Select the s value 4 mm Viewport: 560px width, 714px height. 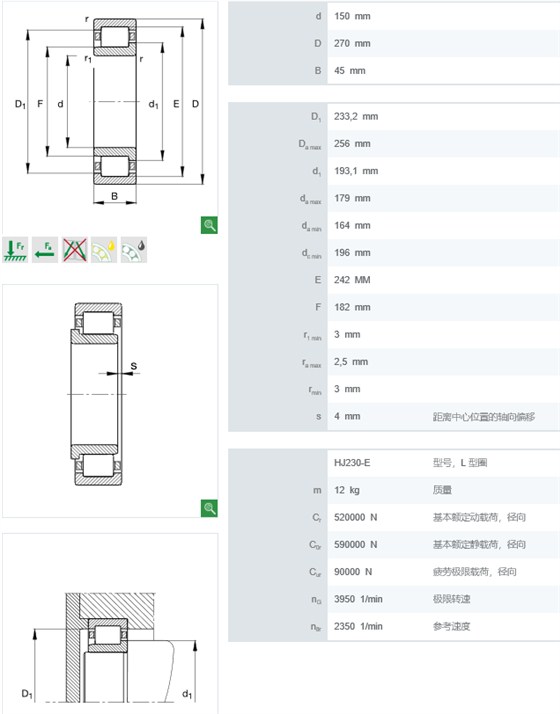point(347,417)
